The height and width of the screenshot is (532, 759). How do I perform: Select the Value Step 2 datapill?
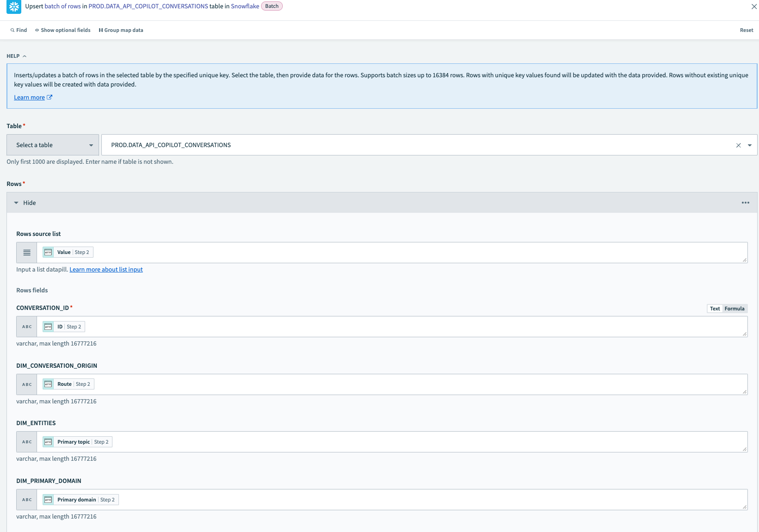click(x=68, y=252)
